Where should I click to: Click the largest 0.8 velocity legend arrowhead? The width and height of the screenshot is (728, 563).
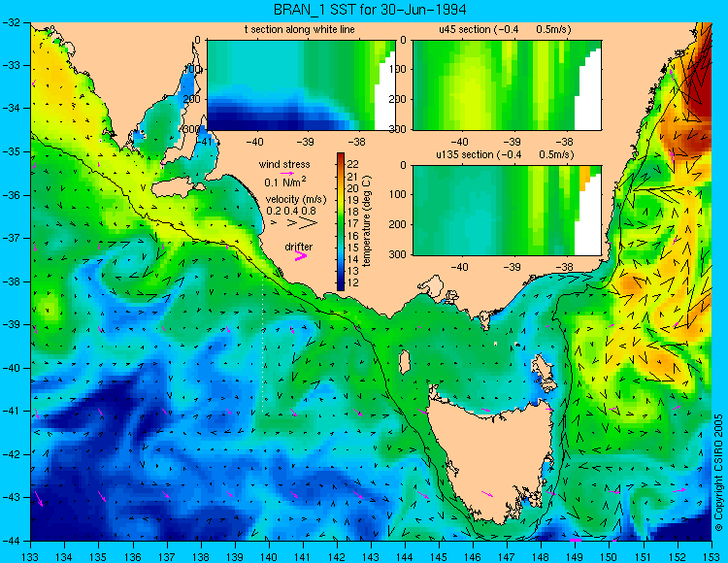click(x=308, y=223)
